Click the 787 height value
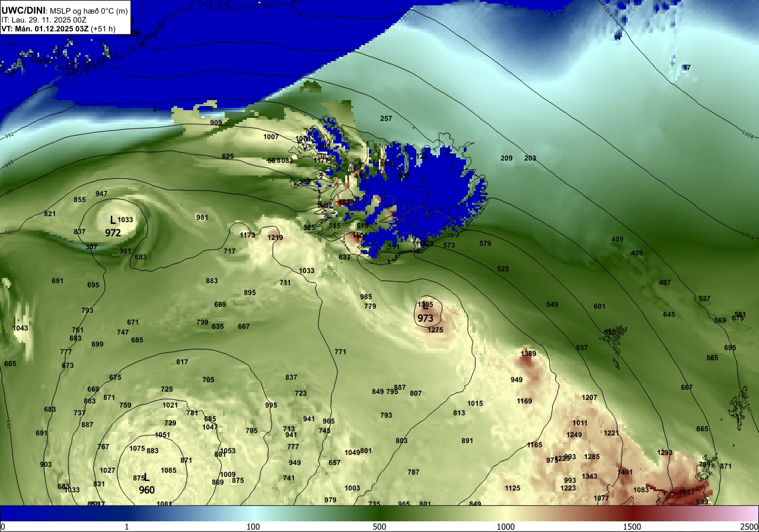The height and width of the screenshot is (532, 759). 413,472
